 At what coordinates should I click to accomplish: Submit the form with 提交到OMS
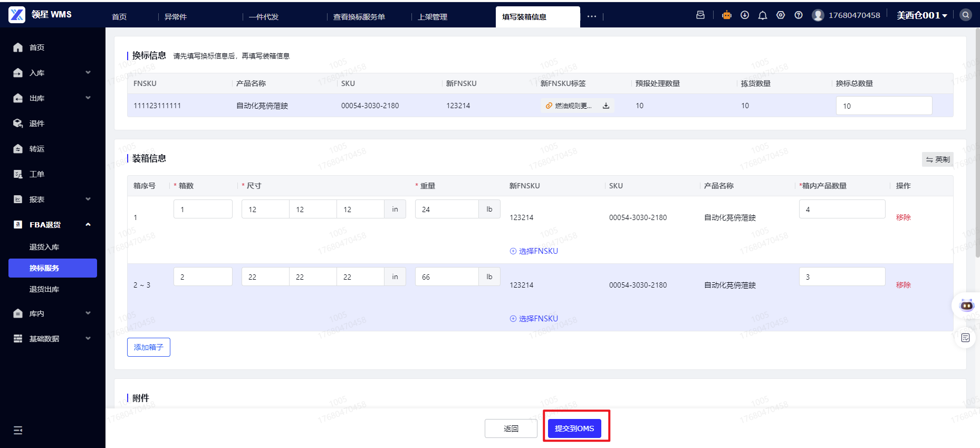pos(574,428)
